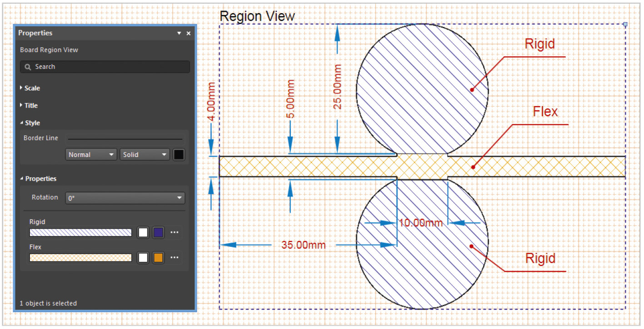This screenshot has height=329, width=644.
Task: Change the Rigid blue hatch color swatch
Action: click(x=158, y=232)
